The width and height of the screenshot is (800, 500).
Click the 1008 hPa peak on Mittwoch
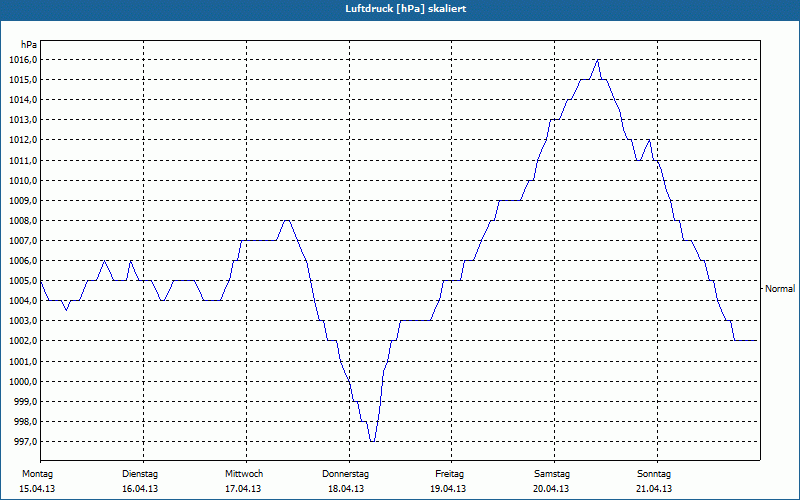tap(287, 220)
